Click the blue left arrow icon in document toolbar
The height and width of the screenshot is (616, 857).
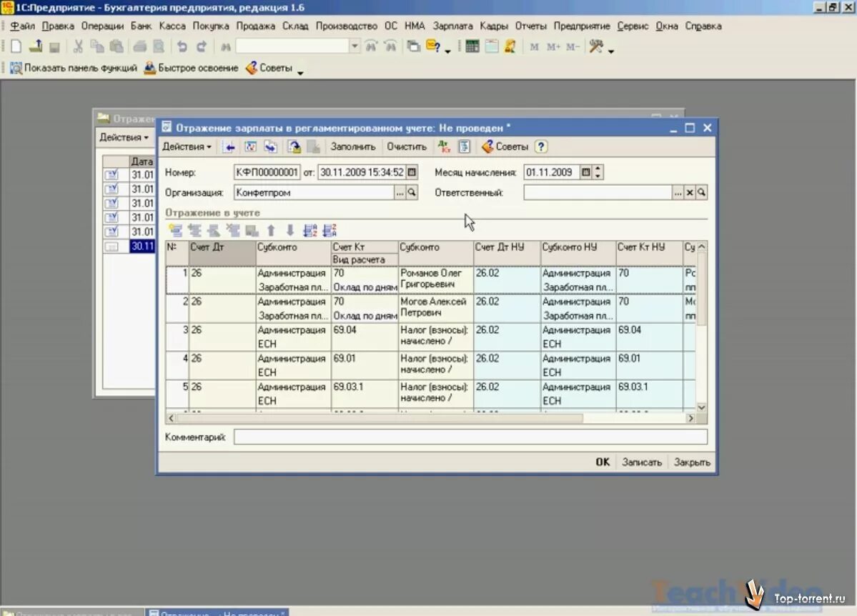[x=229, y=147]
